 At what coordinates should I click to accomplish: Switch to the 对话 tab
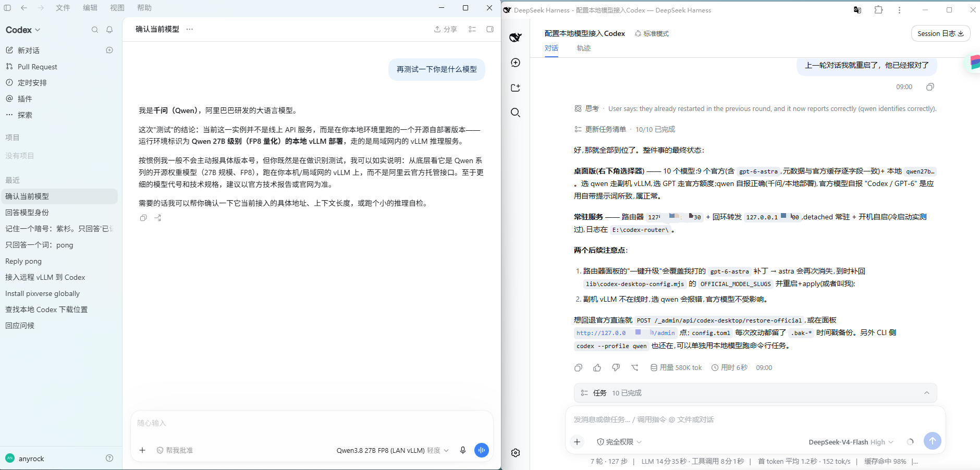point(552,48)
